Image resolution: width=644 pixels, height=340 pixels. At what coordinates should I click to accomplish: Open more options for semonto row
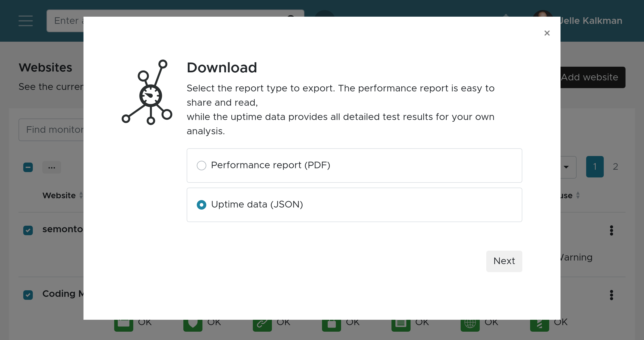coord(612,230)
